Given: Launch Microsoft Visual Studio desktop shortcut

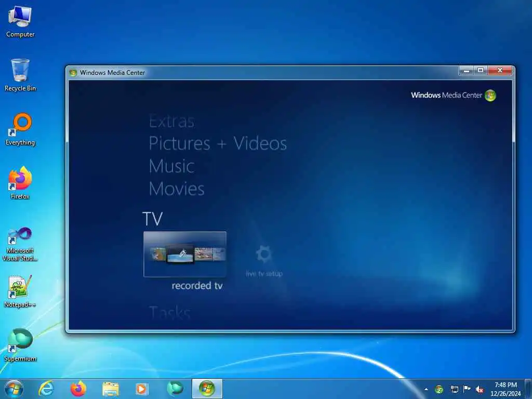Looking at the screenshot, I should click(20, 244).
